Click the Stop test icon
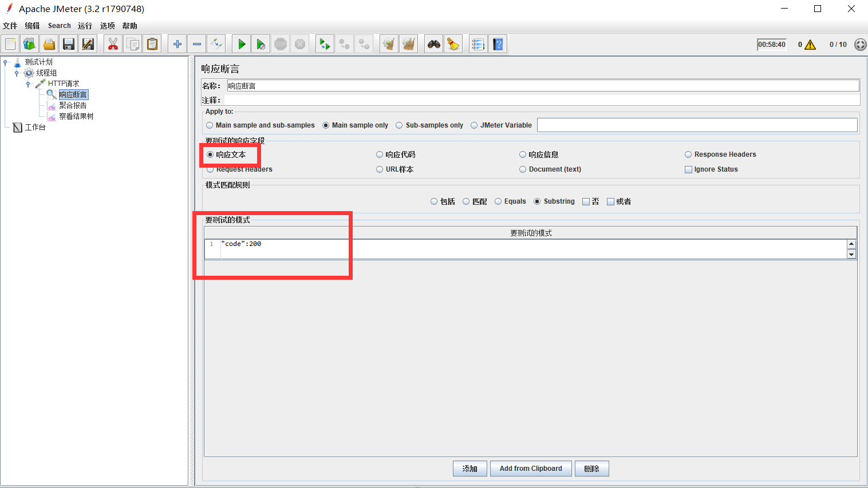Viewport: 868px width, 488px height. coord(281,44)
